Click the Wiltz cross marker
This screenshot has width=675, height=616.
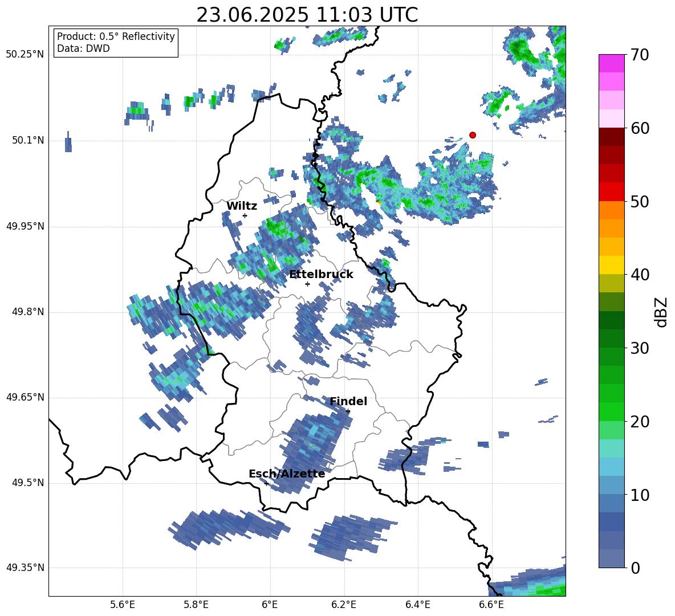pyautogui.click(x=245, y=215)
